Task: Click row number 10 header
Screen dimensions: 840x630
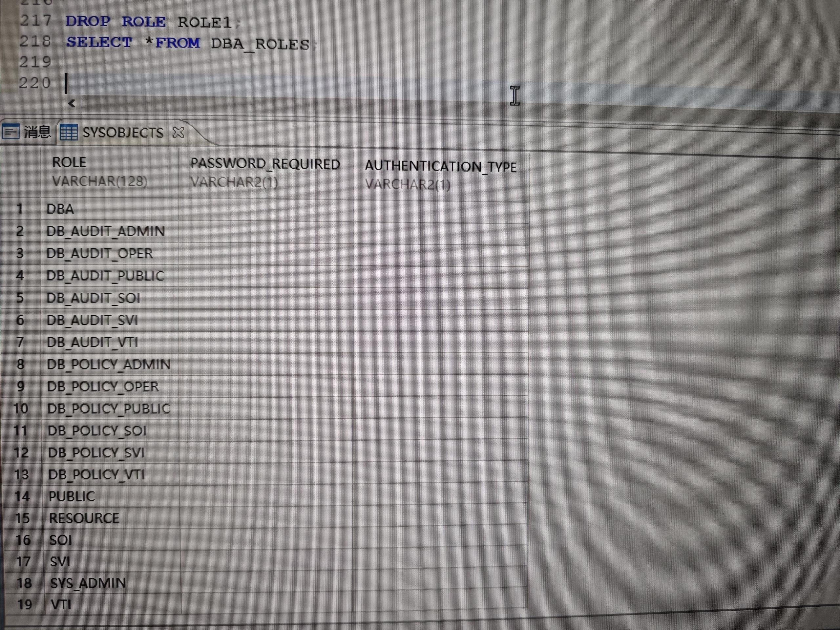Action: tap(21, 408)
